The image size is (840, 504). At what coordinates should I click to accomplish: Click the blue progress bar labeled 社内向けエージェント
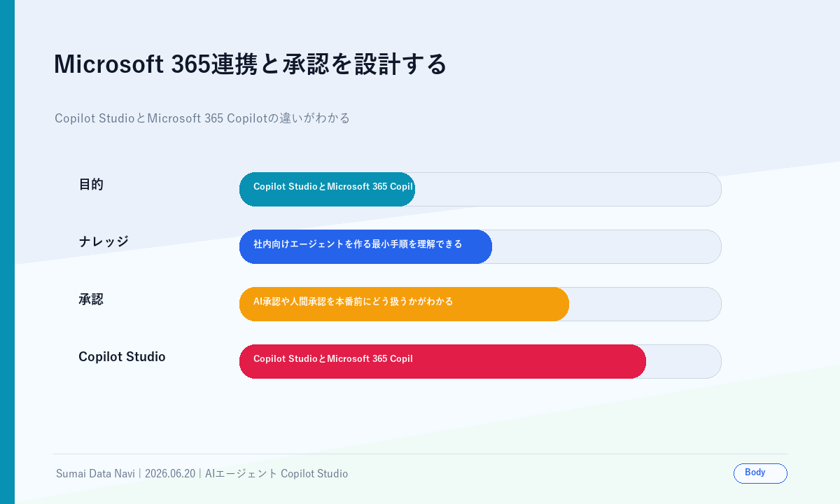pyautogui.click(x=366, y=247)
